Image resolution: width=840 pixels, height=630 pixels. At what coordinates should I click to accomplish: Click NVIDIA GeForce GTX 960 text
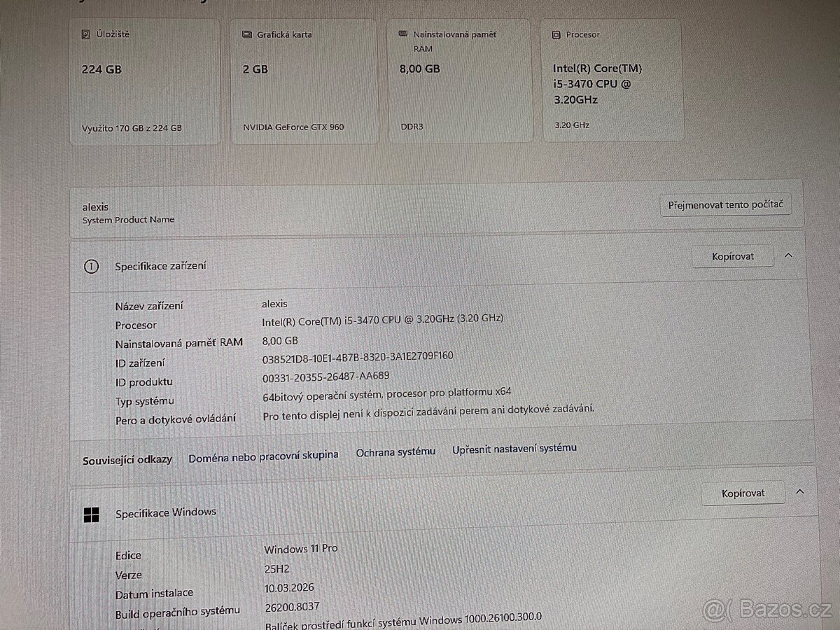tap(293, 127)
